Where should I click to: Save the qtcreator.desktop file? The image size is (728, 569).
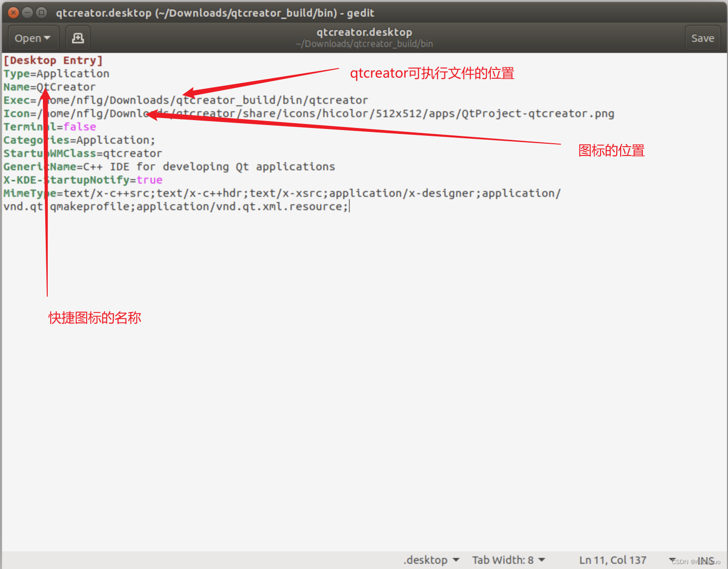coord(702,38)
